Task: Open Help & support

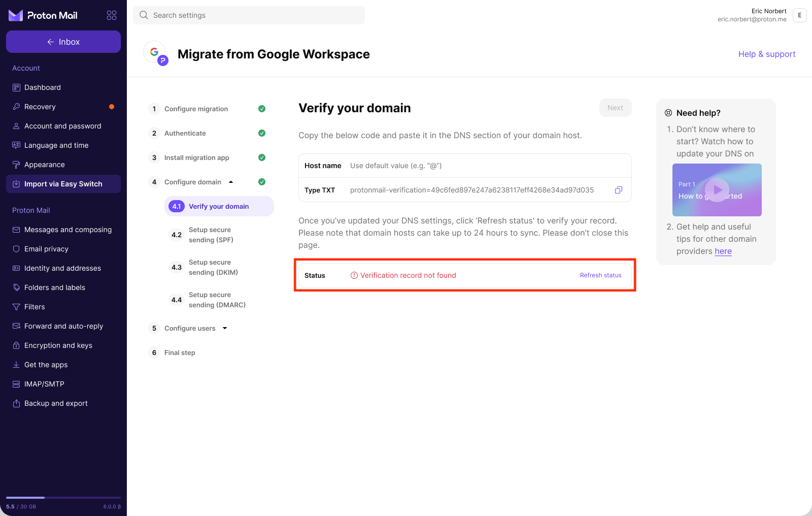Action: 767,54
